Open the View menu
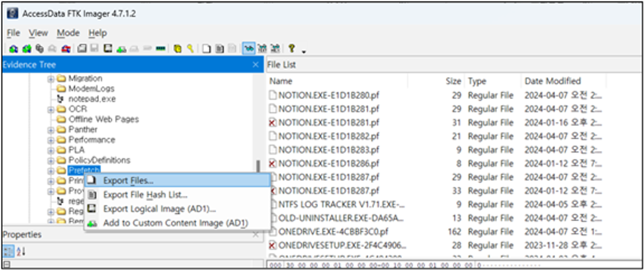This screenshot has width=644, height=270. 38,33
